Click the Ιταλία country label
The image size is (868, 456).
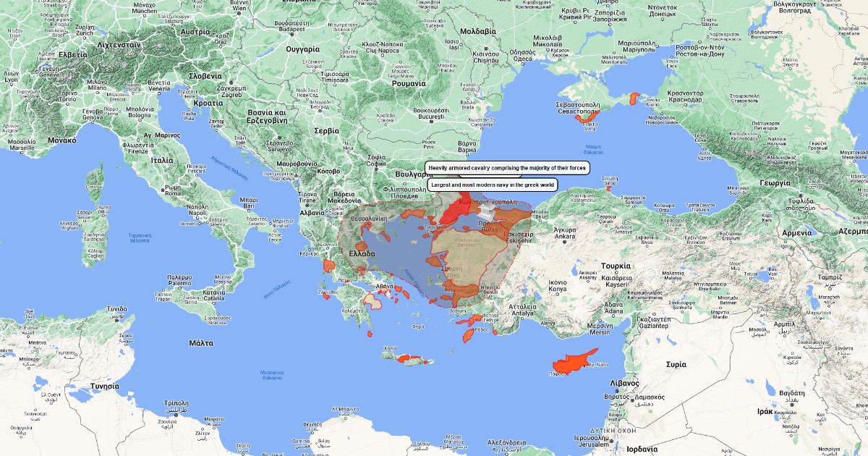point(161,160)
